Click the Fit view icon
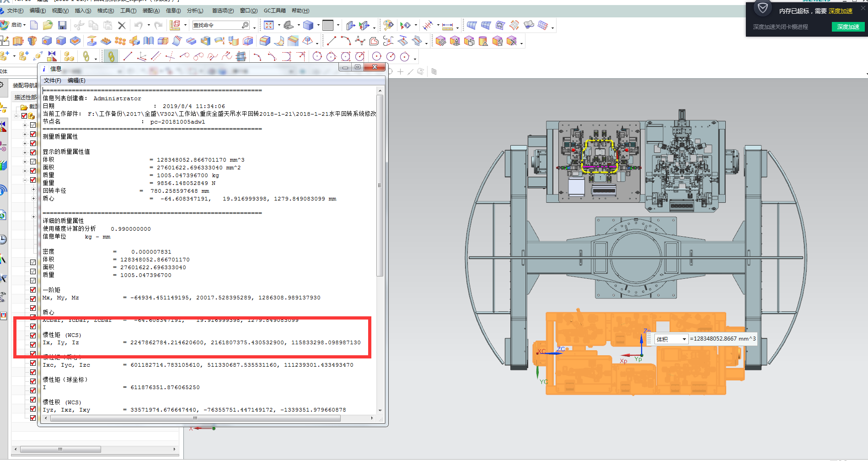868x461 pixels. click(x=269, y=25)
